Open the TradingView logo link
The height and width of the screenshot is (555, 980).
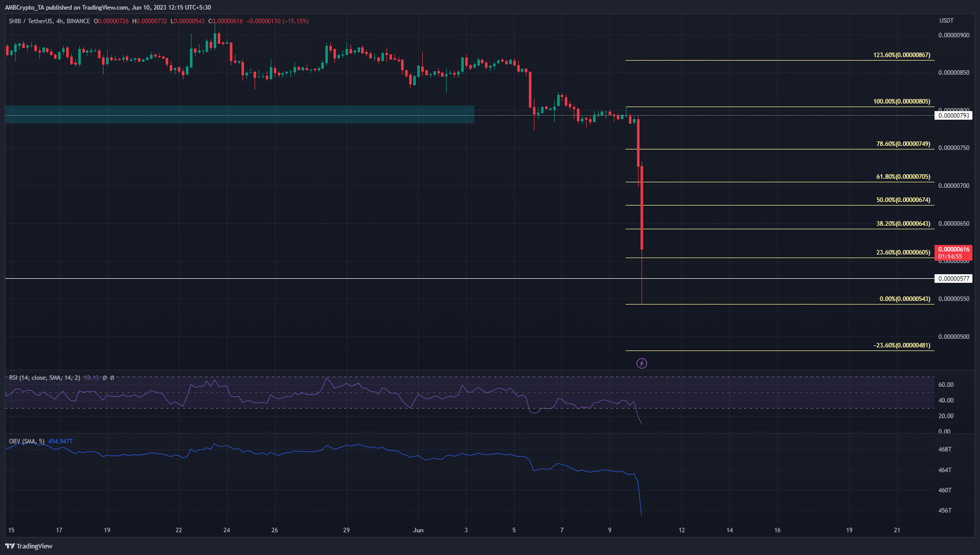point(29,546)
